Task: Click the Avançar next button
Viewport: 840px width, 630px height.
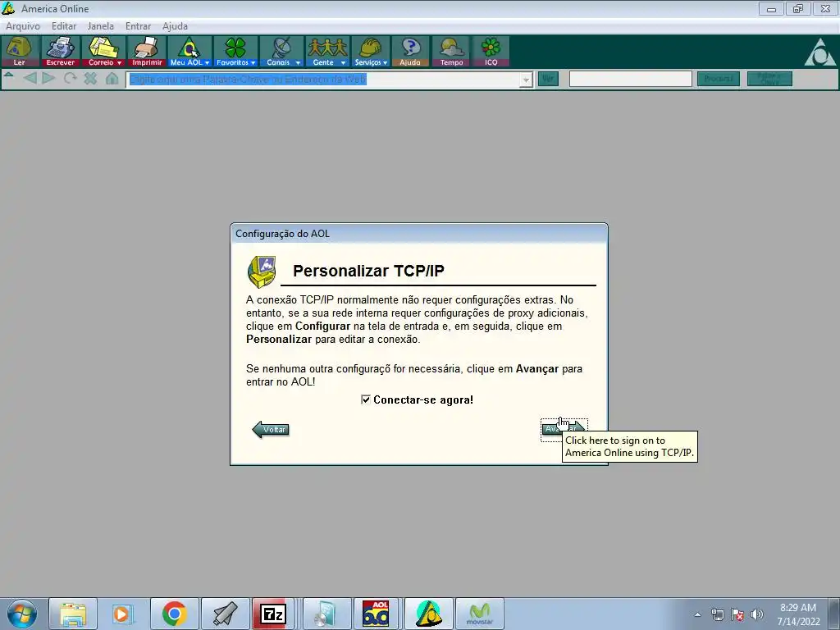Action: [564, 428]
